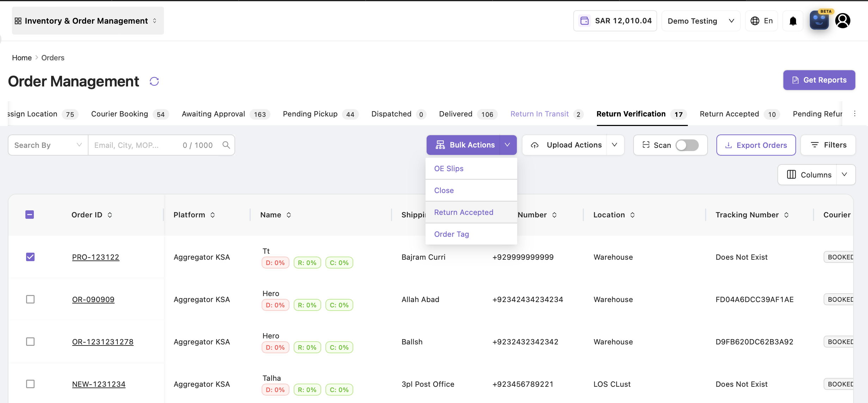The image size is (868, 403).
Task: Expand the Upload Actions dropdown arrow
Action: pyautogui.click(x=615, y=145)
